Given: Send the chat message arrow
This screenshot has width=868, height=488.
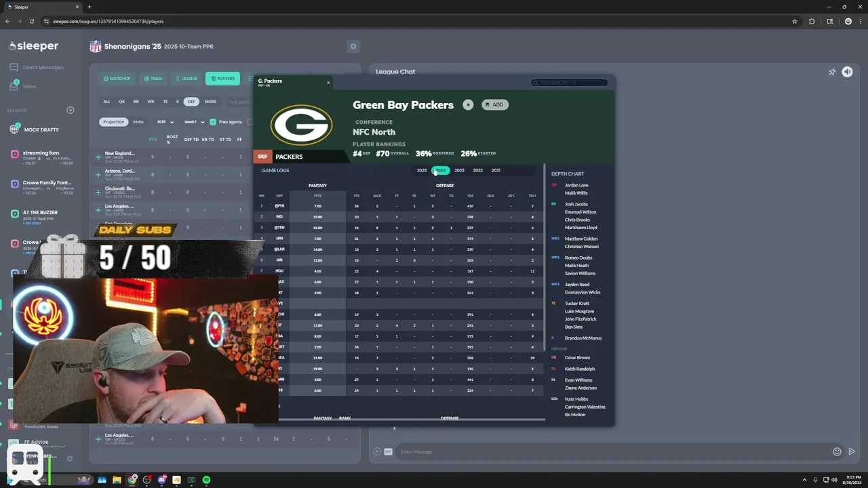Looking at the screenshot, I should coord(852,451).
